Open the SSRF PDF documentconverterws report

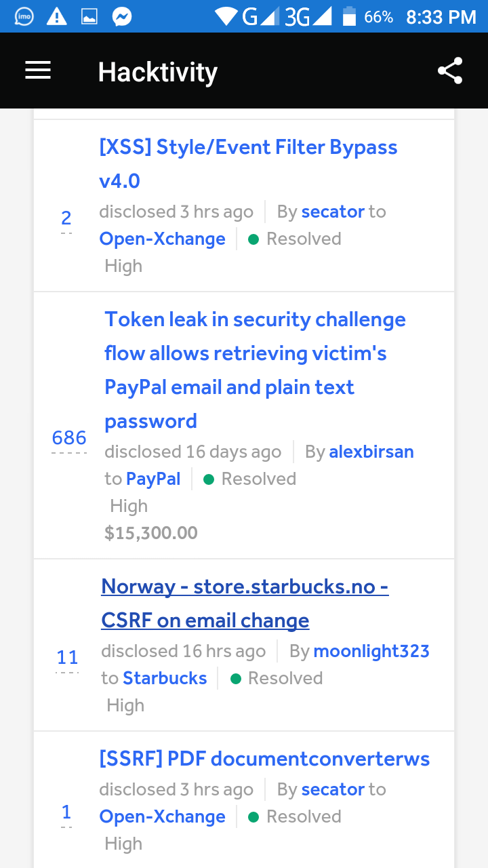tap(264, 759)
